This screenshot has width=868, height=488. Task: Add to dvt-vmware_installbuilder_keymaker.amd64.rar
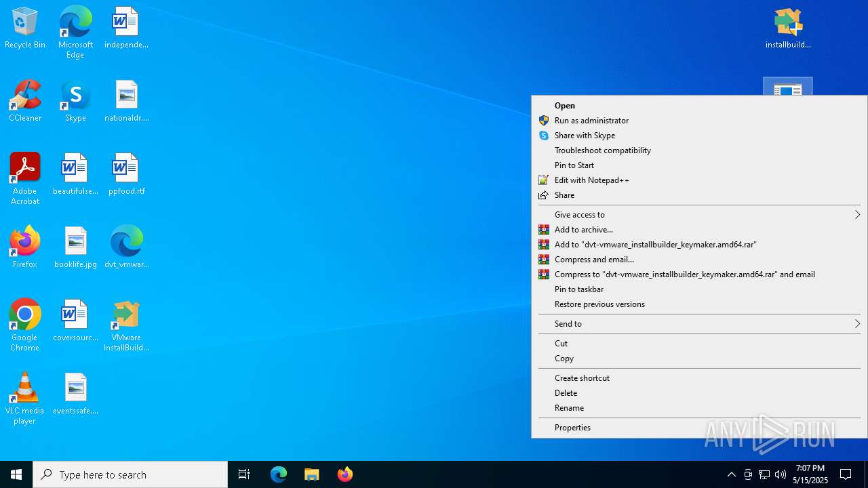(699, 245)
